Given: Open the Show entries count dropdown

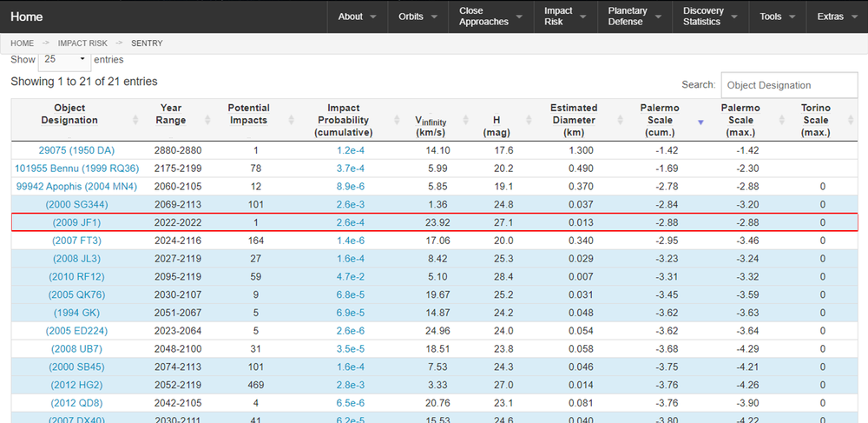Looking at the screenshot, I should click(x=64, y=59).
